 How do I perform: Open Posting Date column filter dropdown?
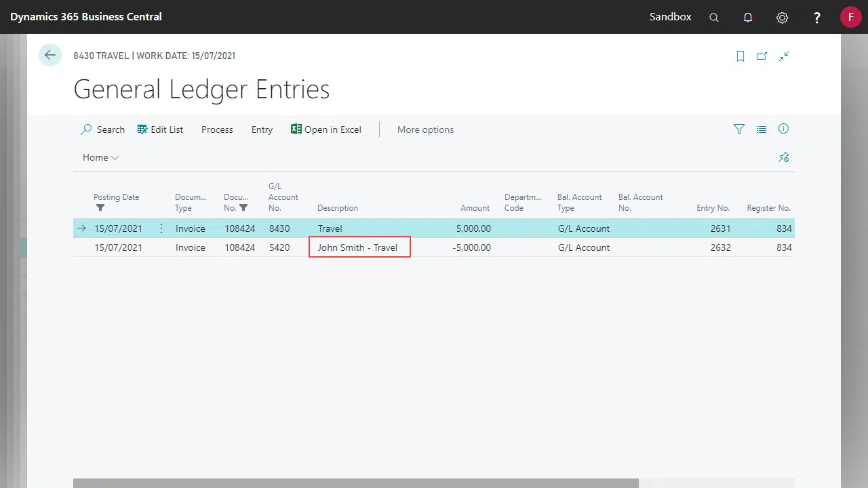click(x=100, y=208)
